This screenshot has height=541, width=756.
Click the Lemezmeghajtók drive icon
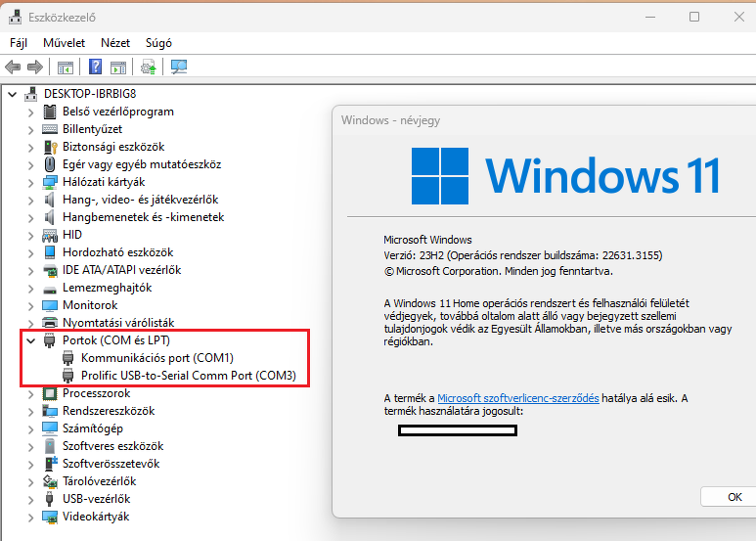coord(49,289)
